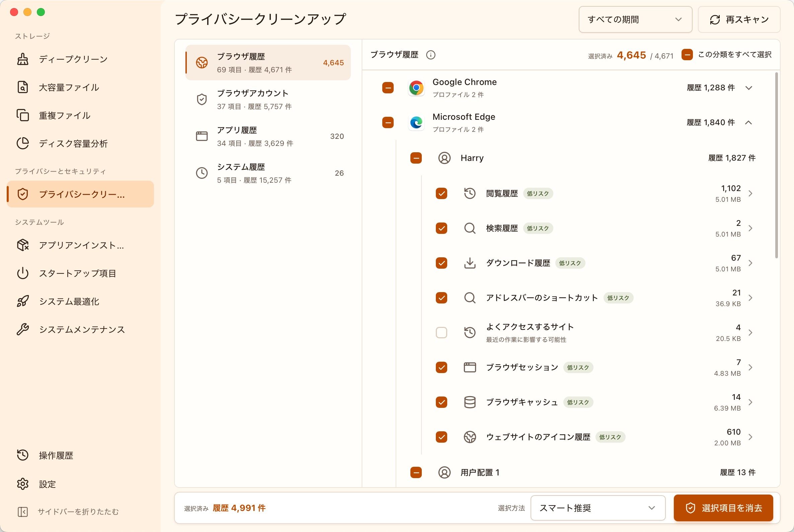Click the ブラウザキャッシュ database icon

click(470, 402)
